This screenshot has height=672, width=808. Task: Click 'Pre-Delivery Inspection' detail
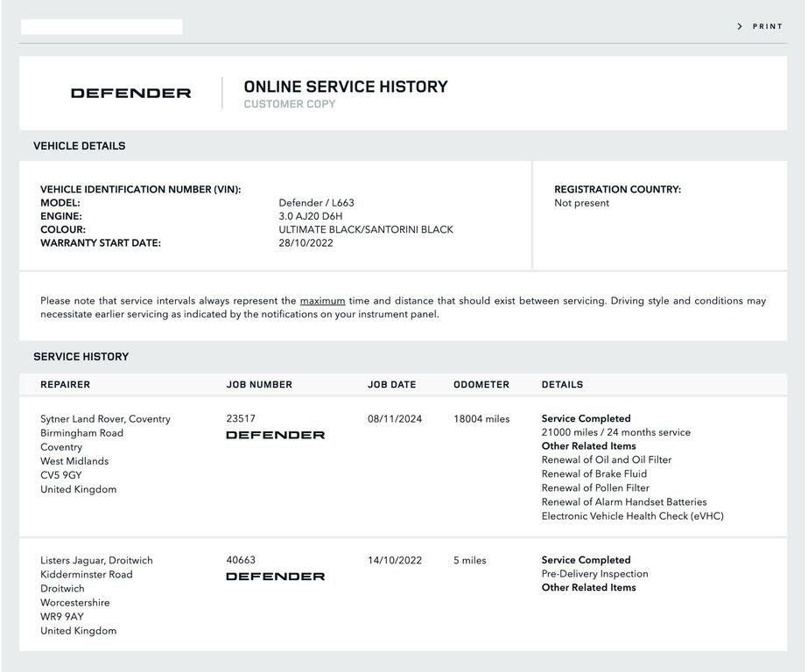[595, 574]
